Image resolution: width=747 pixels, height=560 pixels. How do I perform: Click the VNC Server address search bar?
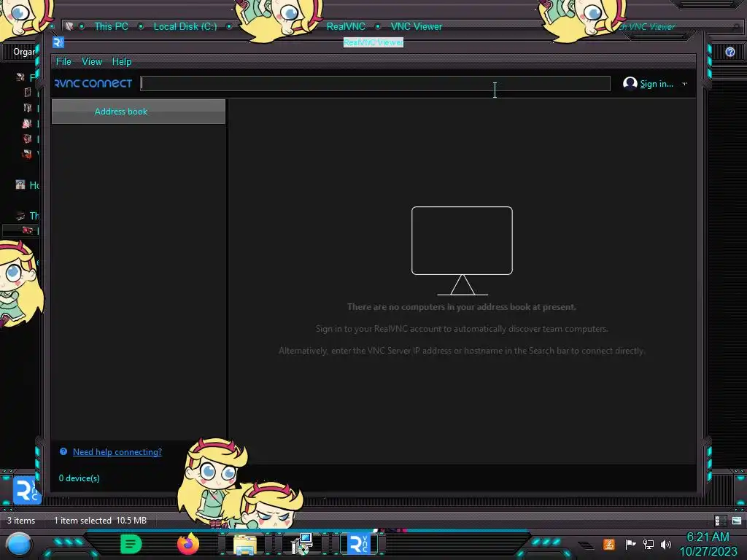375,83
